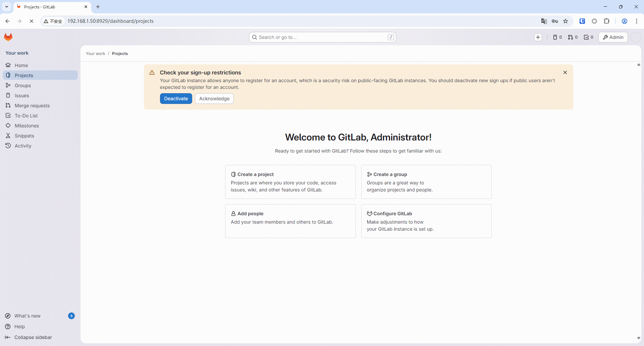This screenshot has height=346, width=644.
Task: Open the Create a project card
Action: click(290, 182)
